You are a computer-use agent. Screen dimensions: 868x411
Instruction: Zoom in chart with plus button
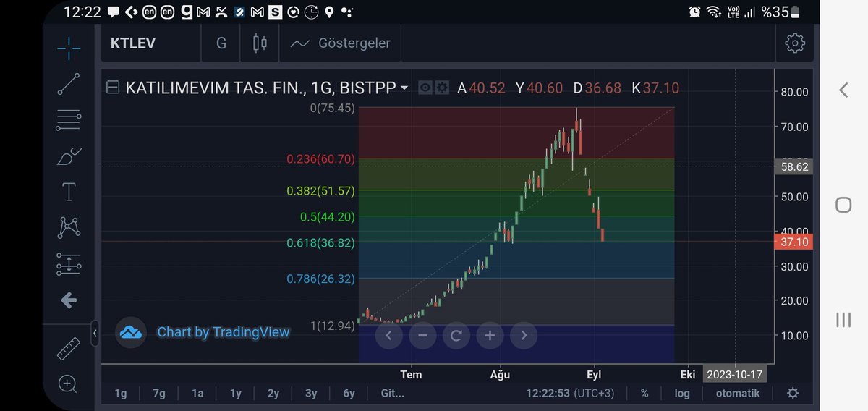coord(490,336)
